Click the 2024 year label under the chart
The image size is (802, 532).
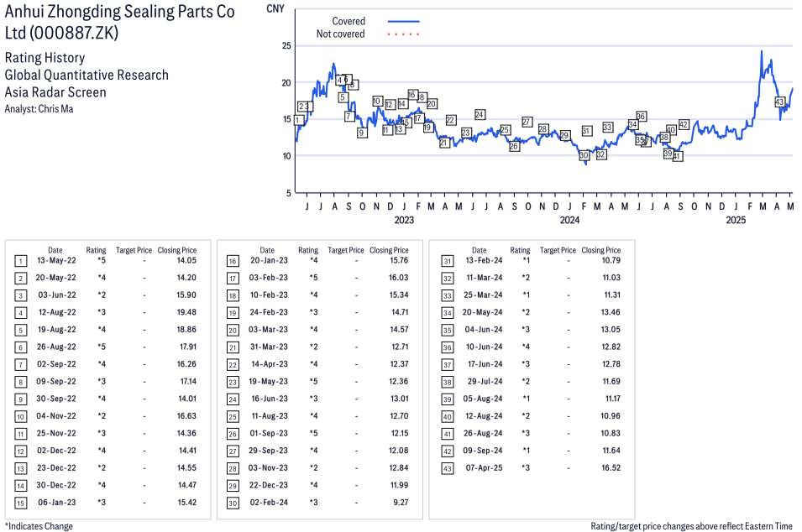coord(569,220)
